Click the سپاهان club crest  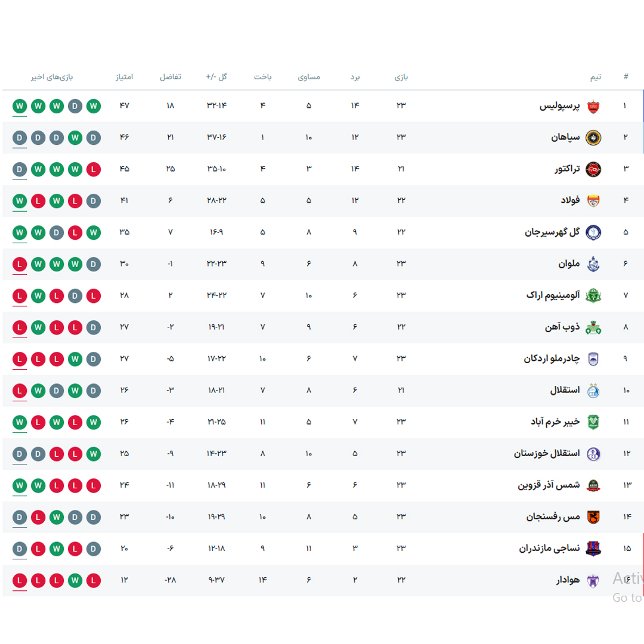tap(593, 138)
